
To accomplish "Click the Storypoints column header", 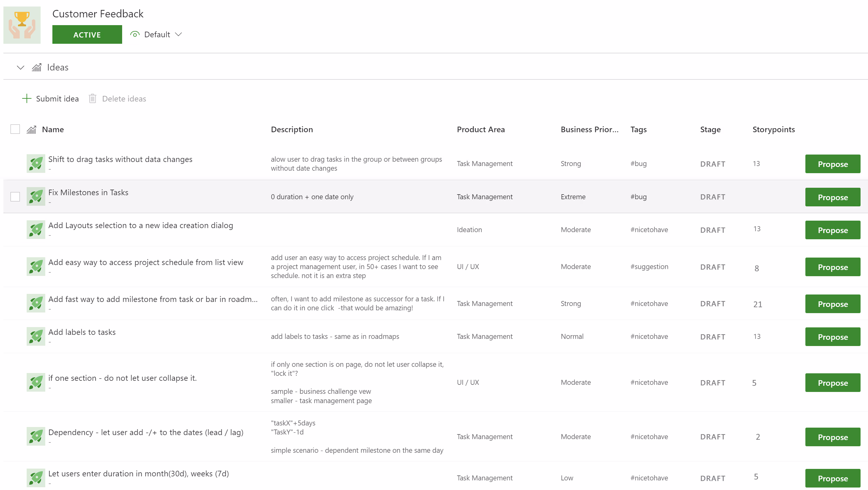I will pyautogui.click(x=773, y=129).
